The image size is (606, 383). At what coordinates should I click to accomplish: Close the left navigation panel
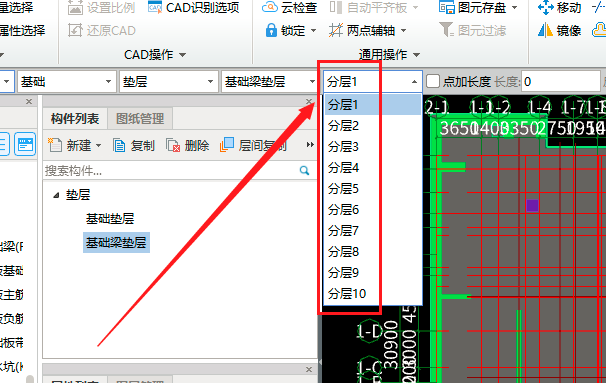[29, 102]
